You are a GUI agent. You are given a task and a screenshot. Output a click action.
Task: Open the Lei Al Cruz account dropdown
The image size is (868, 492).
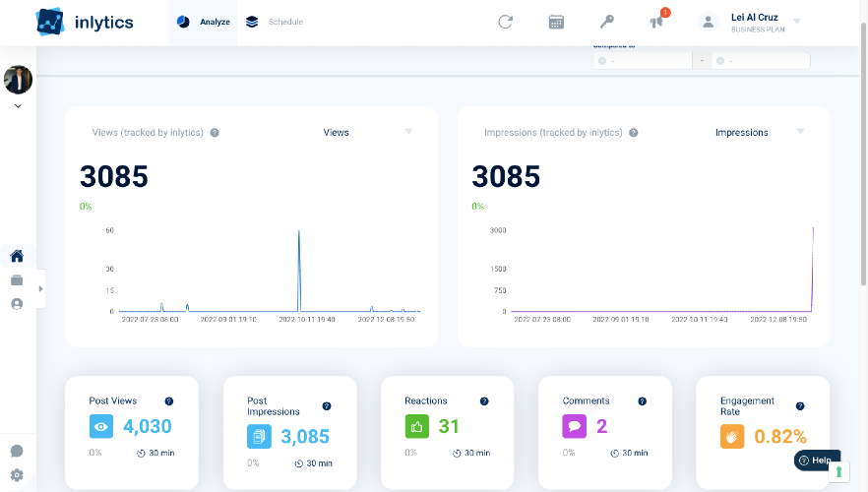coord(796,22)
